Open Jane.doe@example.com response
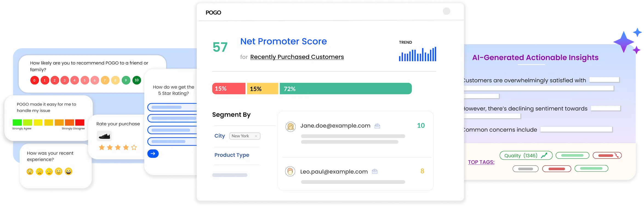Screen dimensions: 644x206 335,126
